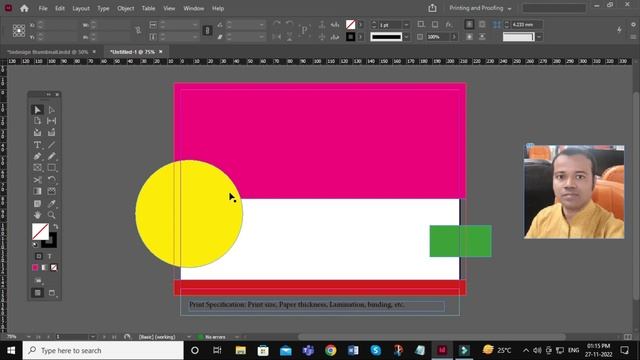This screenshot has height=360, width=640.
Task: Open the View menu
Action: 169,8
